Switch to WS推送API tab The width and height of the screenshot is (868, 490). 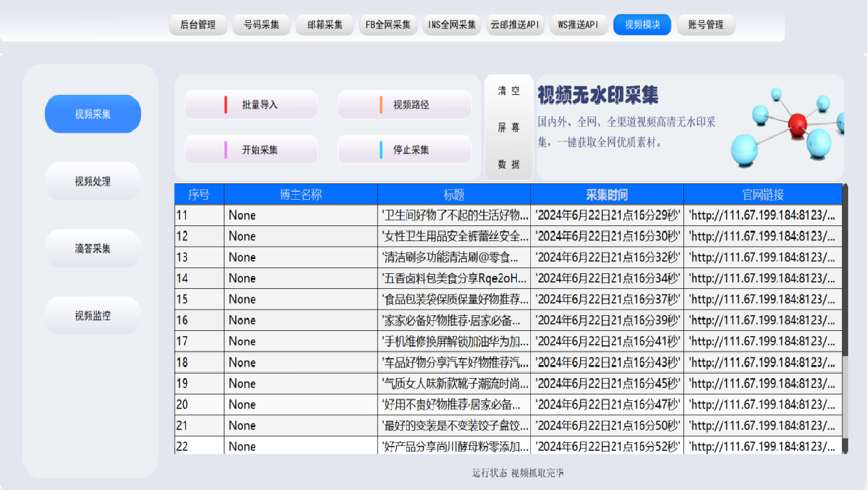[x=579, y=25]
